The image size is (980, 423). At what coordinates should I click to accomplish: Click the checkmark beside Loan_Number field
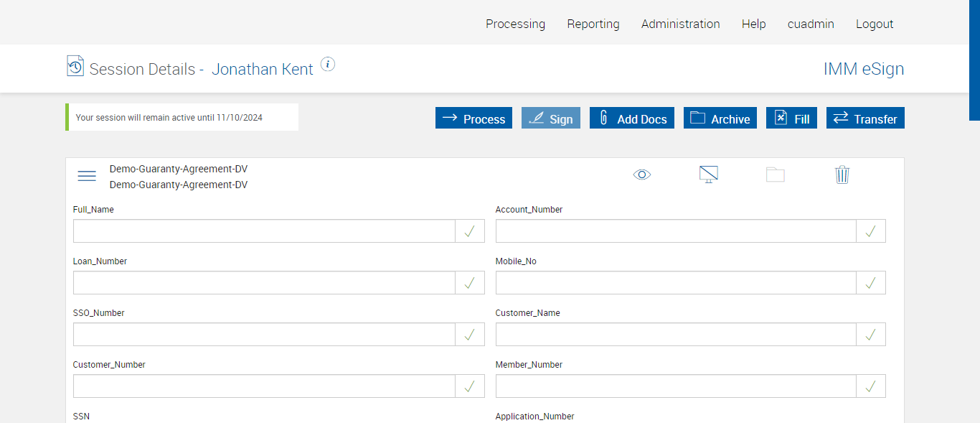click(470, 283)
